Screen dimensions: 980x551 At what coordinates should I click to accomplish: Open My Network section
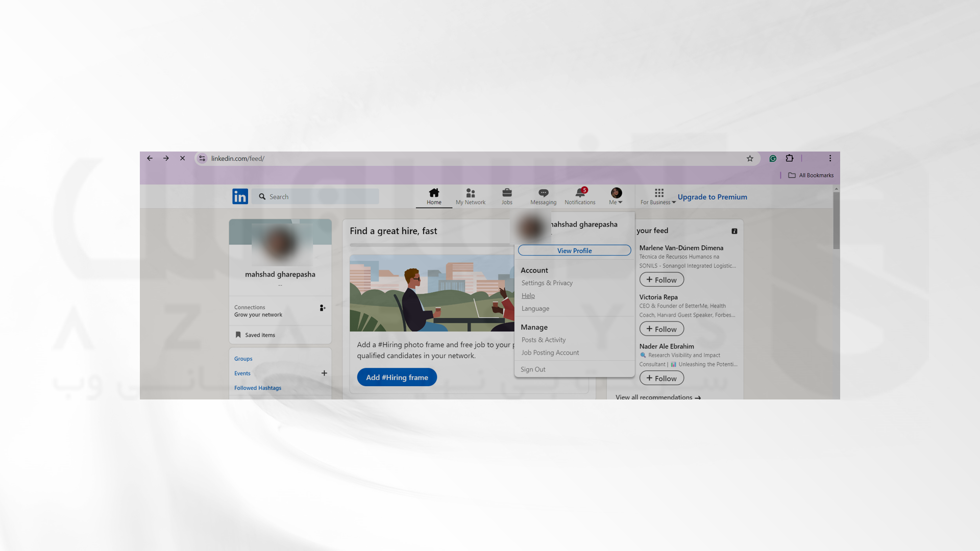(470, 196)
